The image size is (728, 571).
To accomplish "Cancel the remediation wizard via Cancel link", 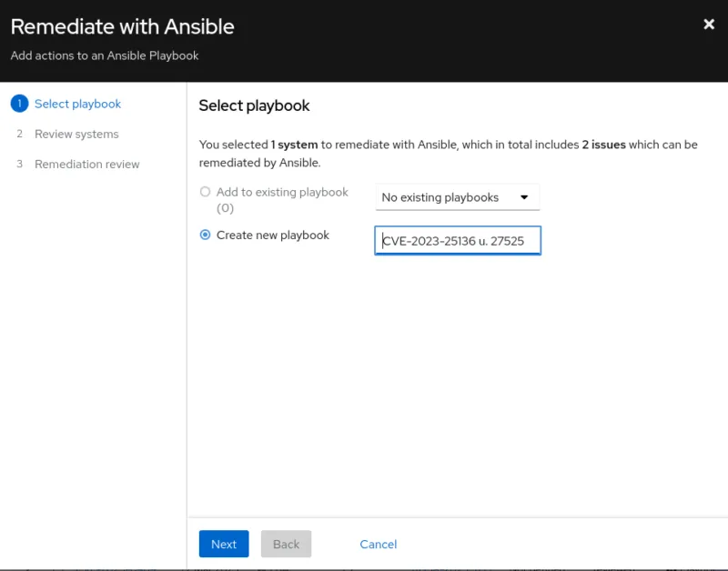I will [379, 544].
